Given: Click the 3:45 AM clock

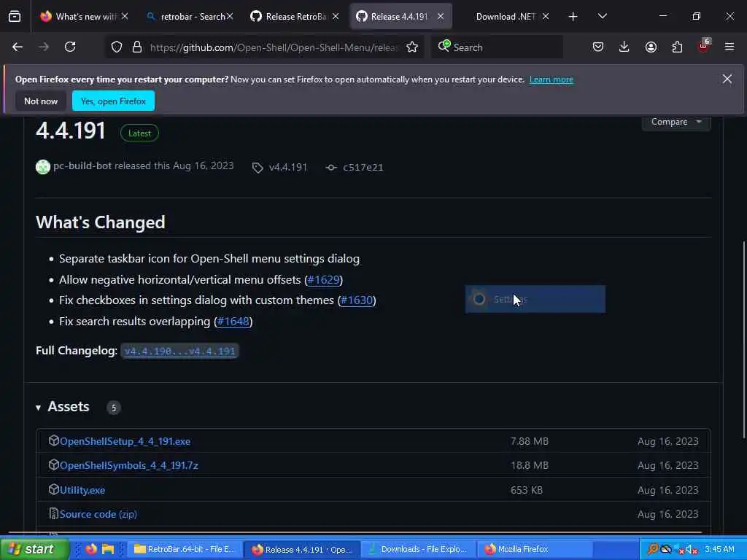Looking at the screenshot, I should coord(719,549).
